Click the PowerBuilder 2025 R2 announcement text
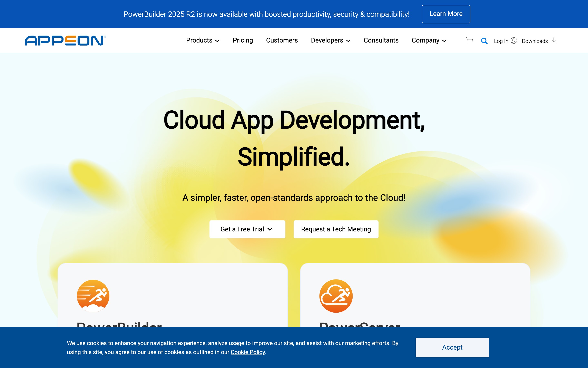This screenshot has width=588, height=368. pos(267,14)
